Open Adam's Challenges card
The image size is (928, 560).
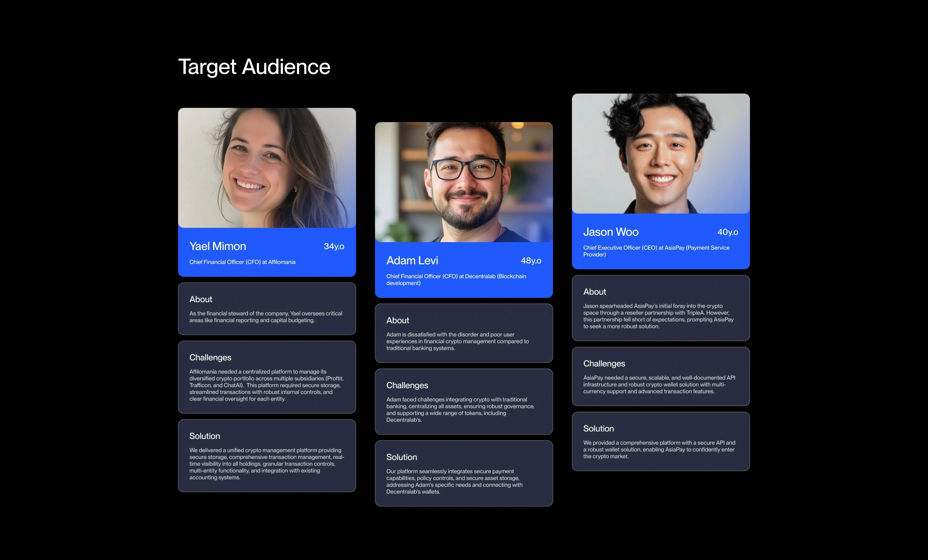tap(464, 401)
